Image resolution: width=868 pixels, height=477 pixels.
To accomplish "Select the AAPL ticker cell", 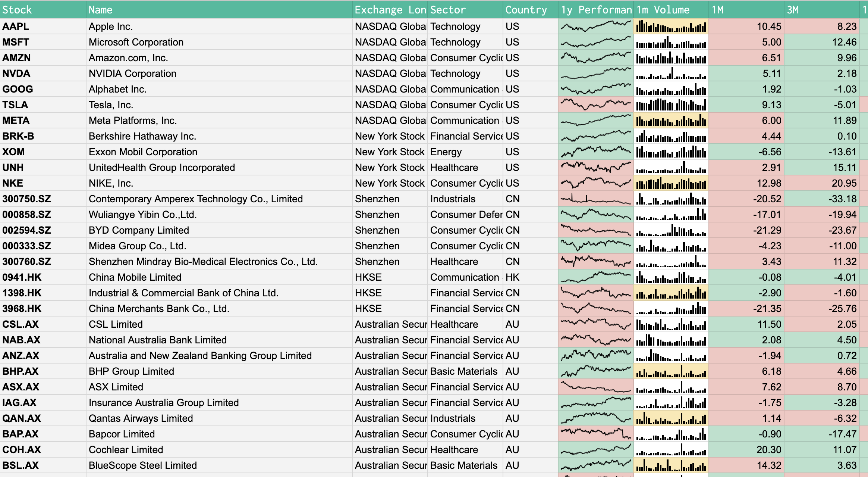I will (x=43, y=26).
